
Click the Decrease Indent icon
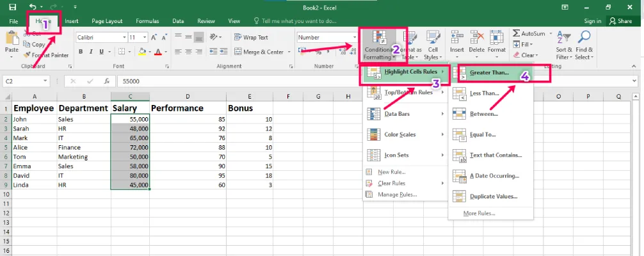tap(214, 52)
